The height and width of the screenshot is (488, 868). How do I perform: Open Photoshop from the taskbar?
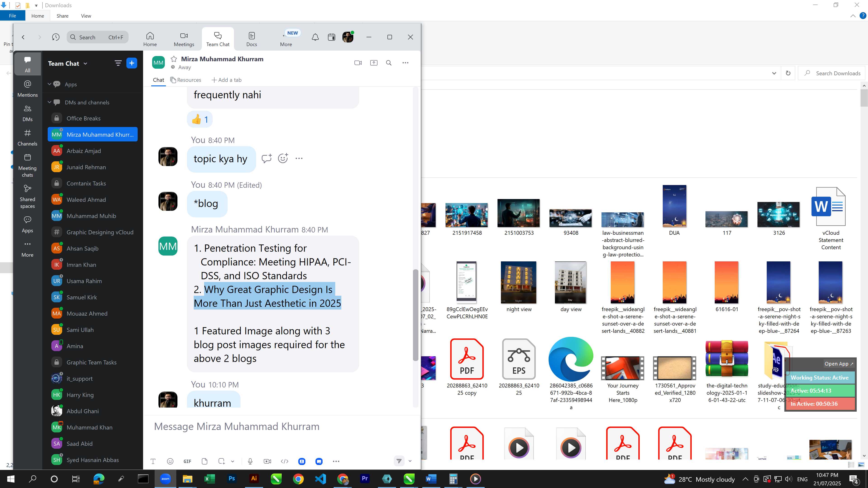tap(232, 479)
